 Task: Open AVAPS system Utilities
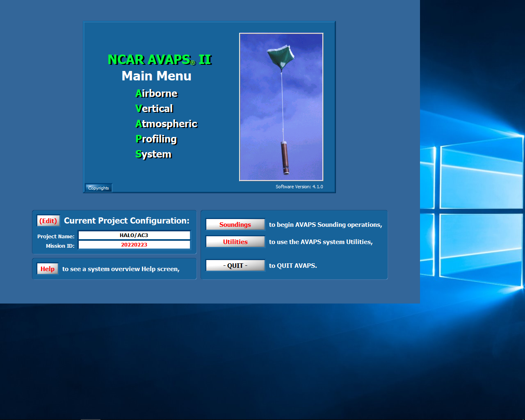[235, 242]
